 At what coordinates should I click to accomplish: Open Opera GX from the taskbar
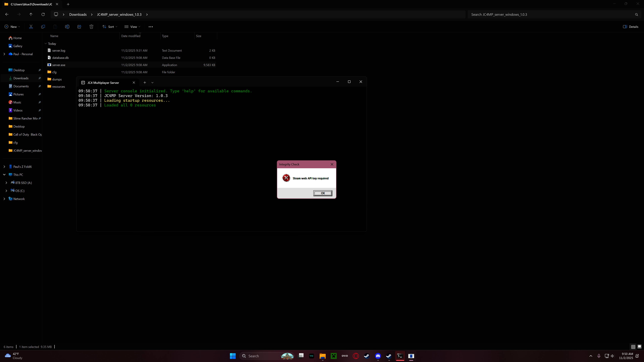(356, 356)
